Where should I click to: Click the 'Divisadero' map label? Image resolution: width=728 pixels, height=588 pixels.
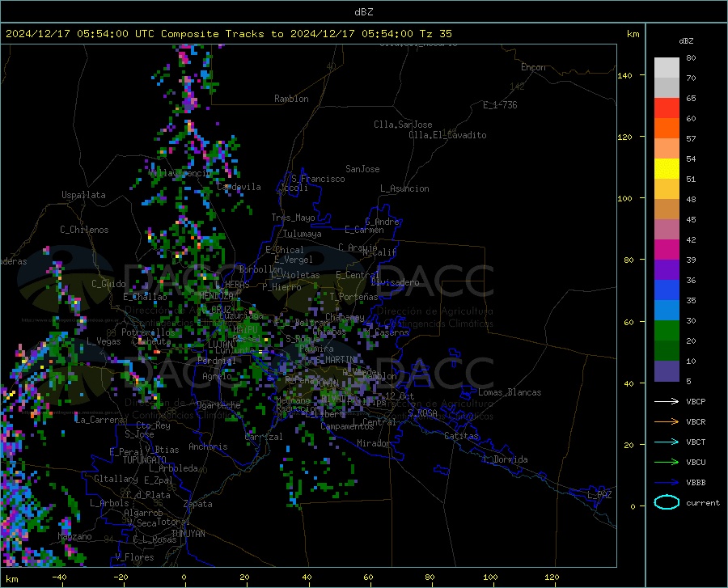(395, 282)
